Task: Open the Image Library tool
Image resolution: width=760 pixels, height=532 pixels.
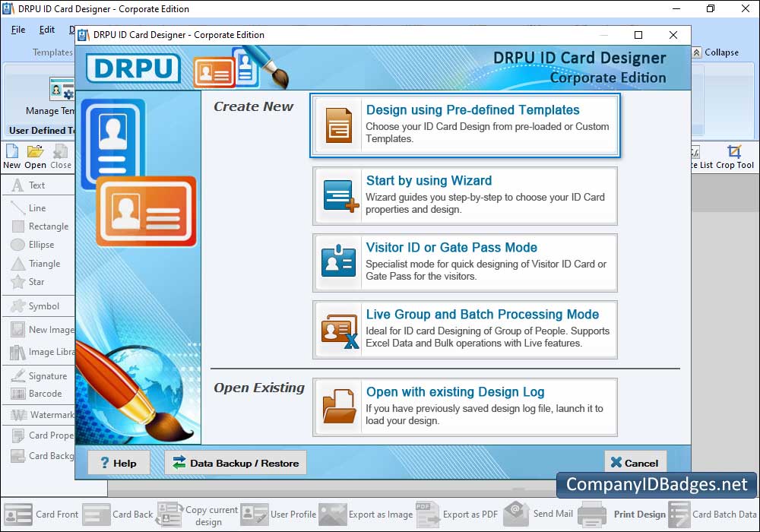Action: (42, 352)
